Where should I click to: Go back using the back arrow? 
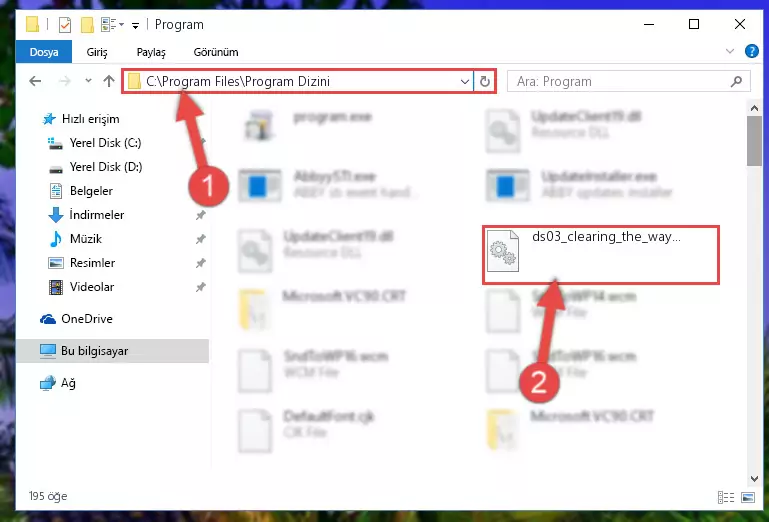pos(35,81)
